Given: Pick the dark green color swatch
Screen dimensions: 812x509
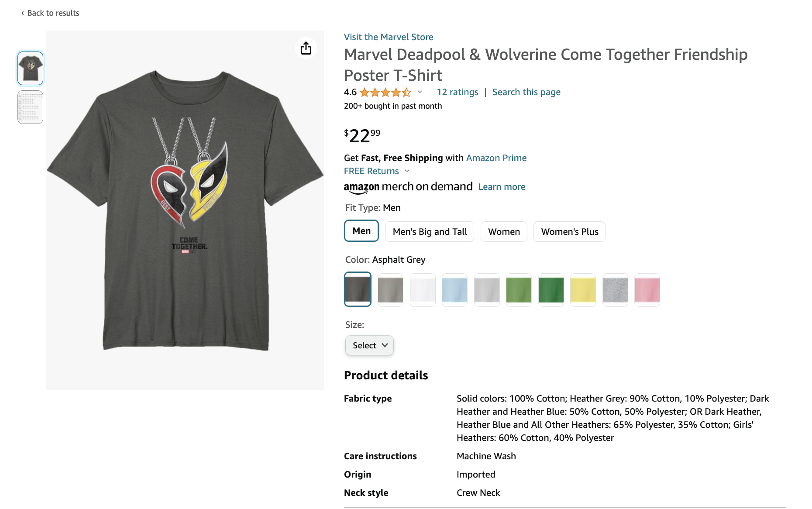Looking at the screenshot, I should (551, 290).
